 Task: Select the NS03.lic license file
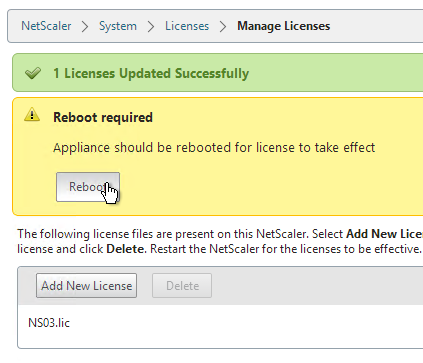(x=49, y=323)
